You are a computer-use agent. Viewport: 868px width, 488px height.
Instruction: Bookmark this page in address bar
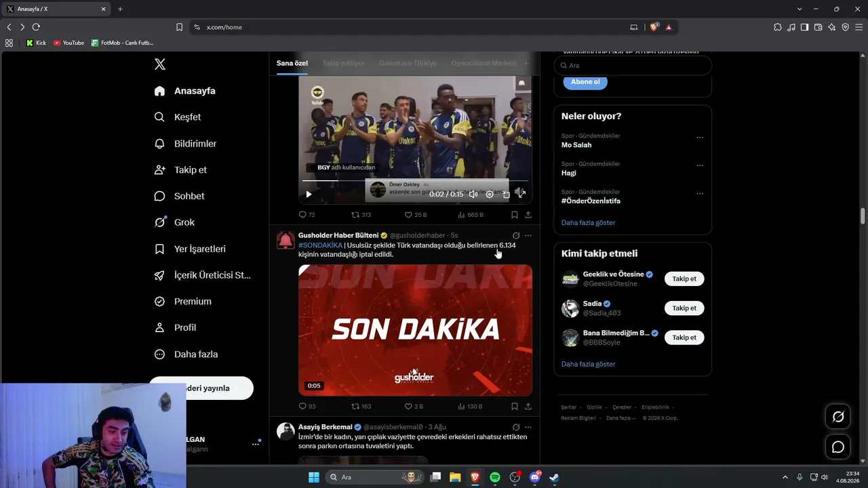(179, 27)
